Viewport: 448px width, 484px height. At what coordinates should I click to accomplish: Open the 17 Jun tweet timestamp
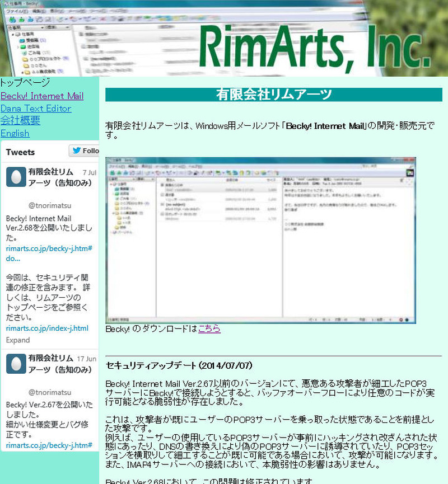pos(87,359)
